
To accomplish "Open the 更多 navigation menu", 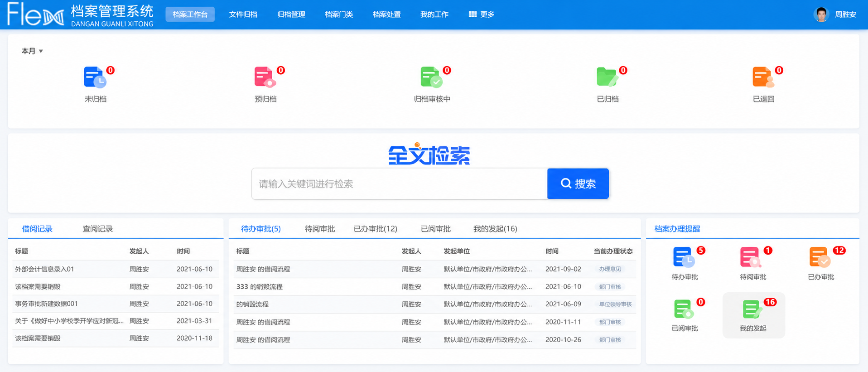I will 481,14.
